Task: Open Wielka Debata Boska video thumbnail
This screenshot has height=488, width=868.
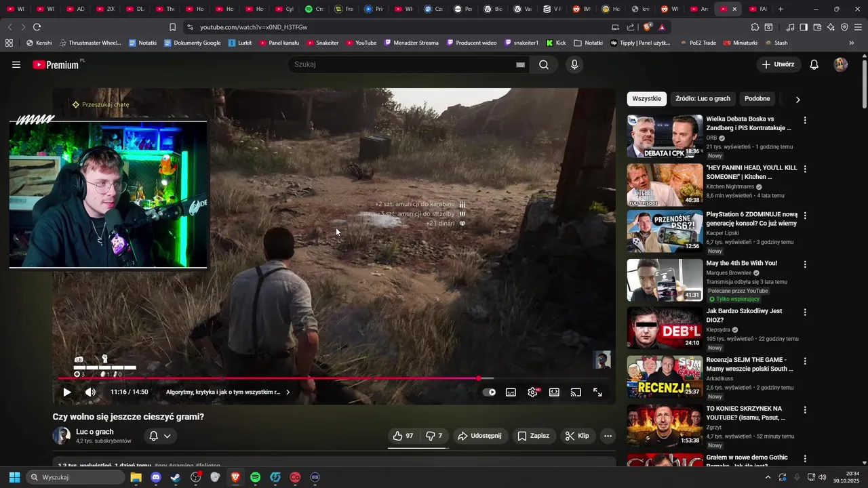Action: tap(665, 136)
